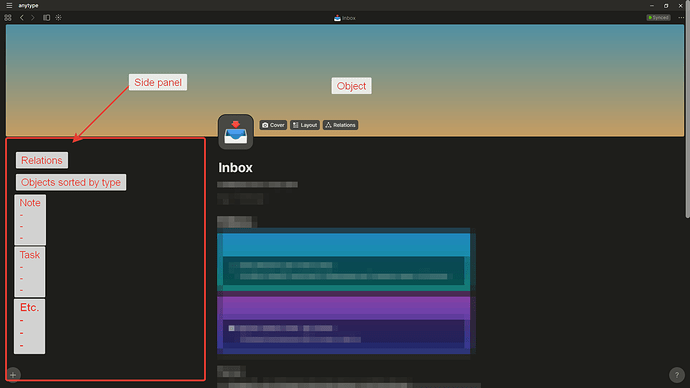Click the plus button at bottom left
Image resolution: width=690 pixels, height=388 pixels.
click(x=13, y=375)
